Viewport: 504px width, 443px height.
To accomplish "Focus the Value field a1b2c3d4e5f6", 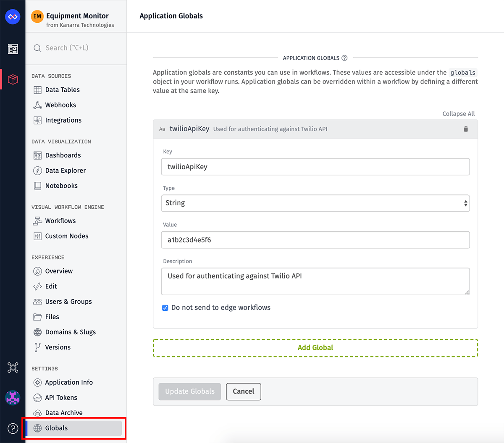I will [x=315, y=240].
